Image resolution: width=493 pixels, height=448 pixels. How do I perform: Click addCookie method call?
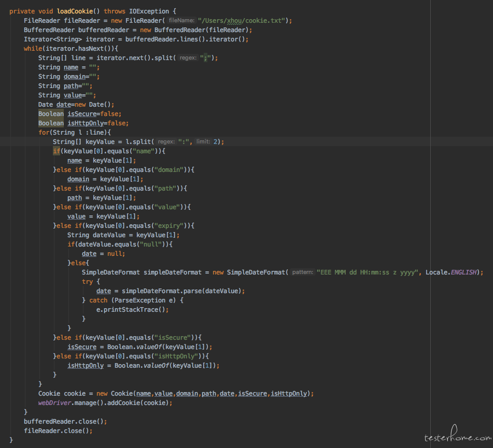[123, 403]
